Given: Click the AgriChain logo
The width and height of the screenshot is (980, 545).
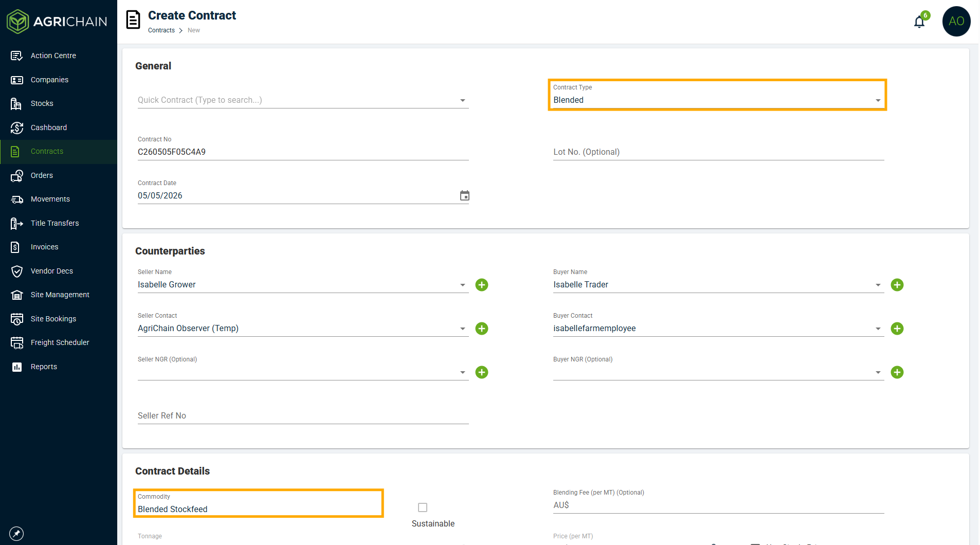Looking at the screenshot, I should click(x=57, y=22).
